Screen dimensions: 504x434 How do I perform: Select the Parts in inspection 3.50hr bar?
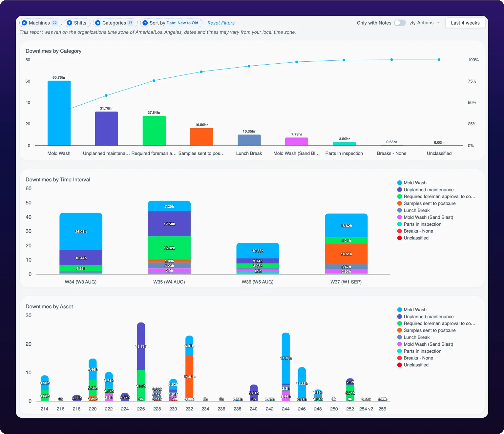[344, 144]
